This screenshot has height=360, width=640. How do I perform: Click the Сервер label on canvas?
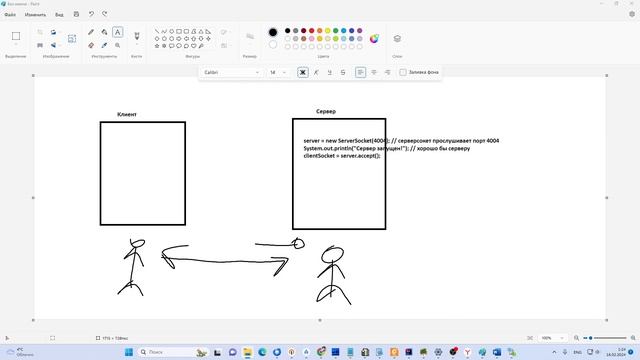coord(326,111)
